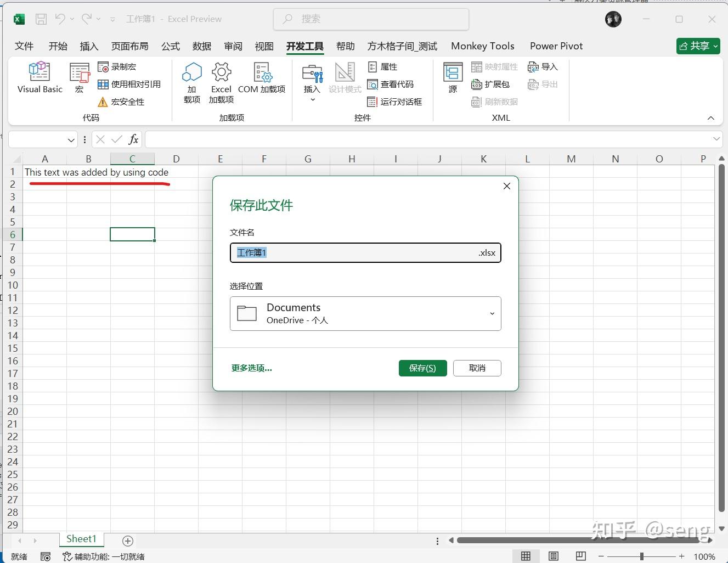
Task: Open the 文件 menu
Action: [x=24, y=46]
